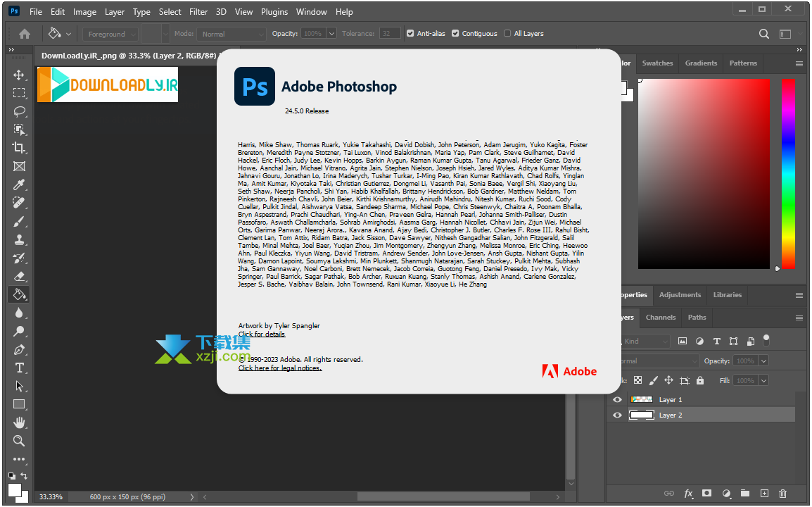Expand the options bar Opacity arrow
Image resolution: width=812 pixels, height=507 pixels.
(x=331, y=34)
